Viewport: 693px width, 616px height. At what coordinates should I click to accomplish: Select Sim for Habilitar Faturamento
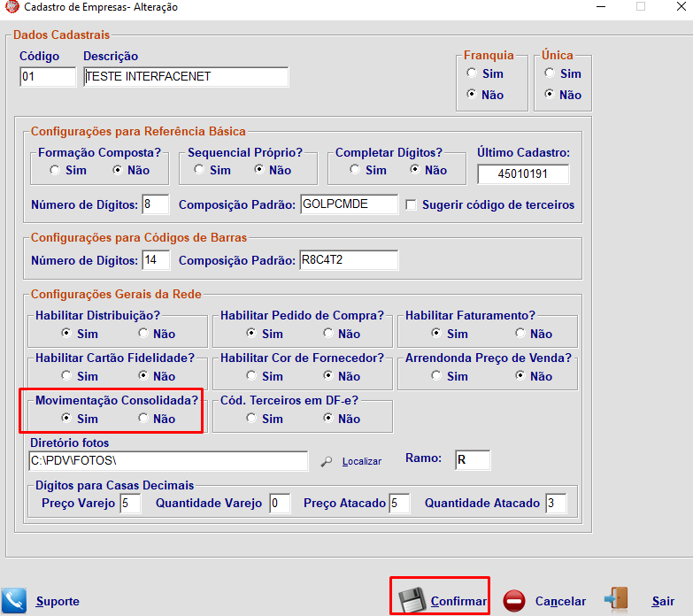click(436, 333)
